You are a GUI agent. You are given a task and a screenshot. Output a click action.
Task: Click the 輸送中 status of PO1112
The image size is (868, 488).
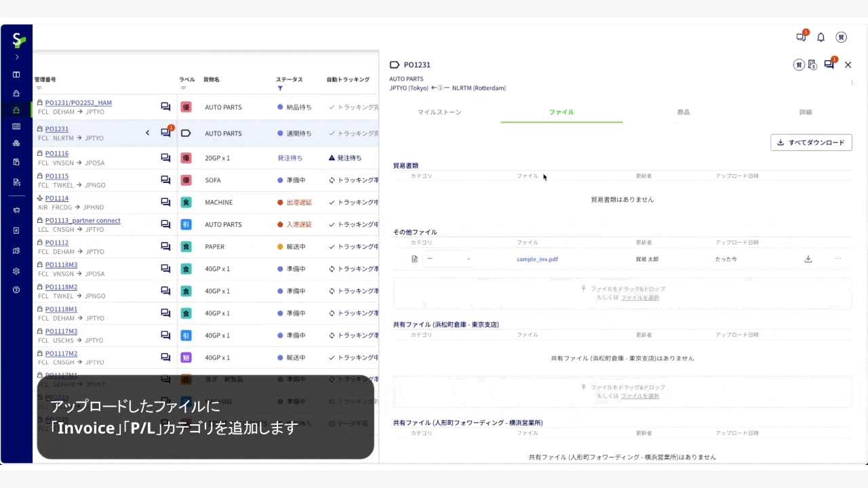[292, 247]
